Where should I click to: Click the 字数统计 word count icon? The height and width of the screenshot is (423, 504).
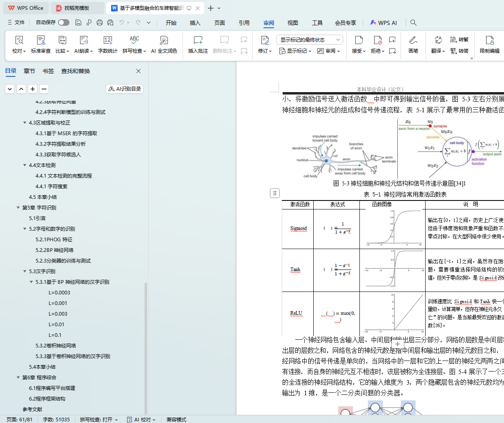(107, 44)
